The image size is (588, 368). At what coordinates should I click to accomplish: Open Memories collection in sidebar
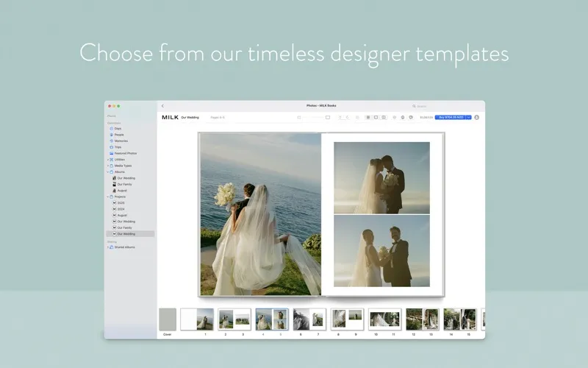[x=118, y=141]
